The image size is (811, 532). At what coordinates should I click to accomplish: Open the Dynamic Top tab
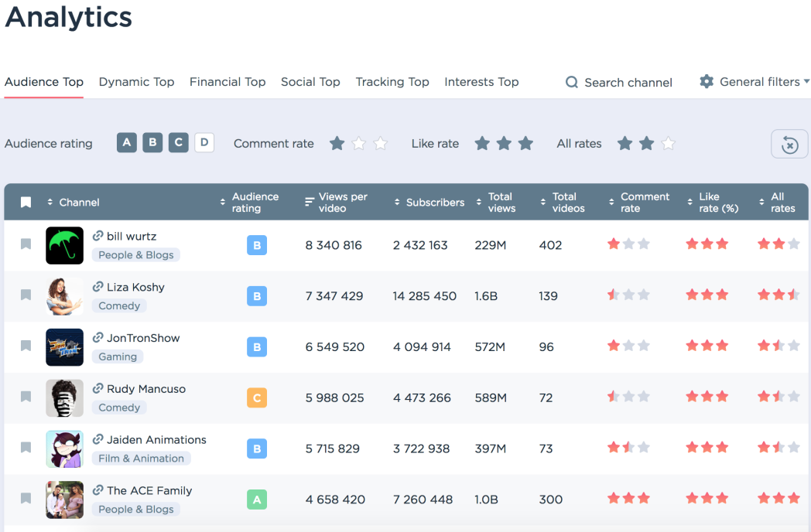point(136,82)
